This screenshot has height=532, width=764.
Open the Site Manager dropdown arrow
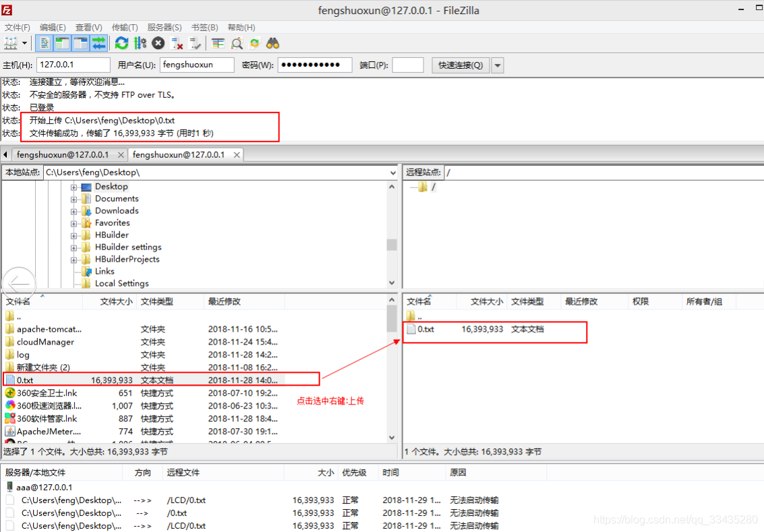[x=24, y=43]
